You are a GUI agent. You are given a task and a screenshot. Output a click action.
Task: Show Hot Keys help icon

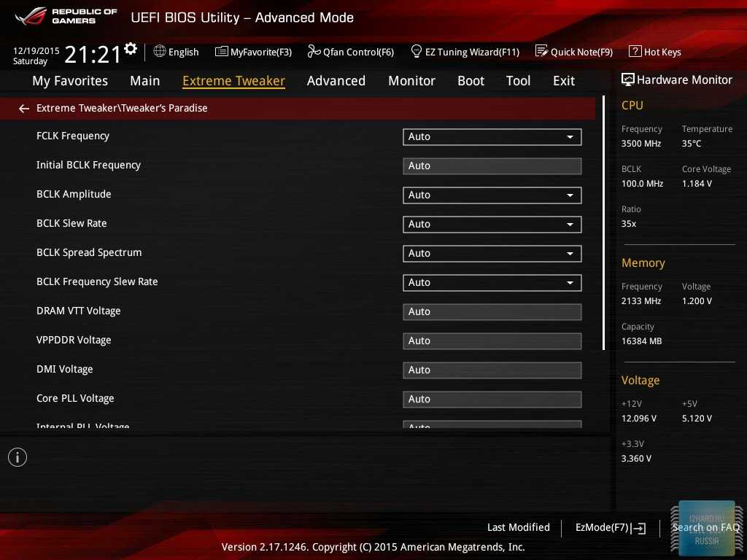pos(635,52)
